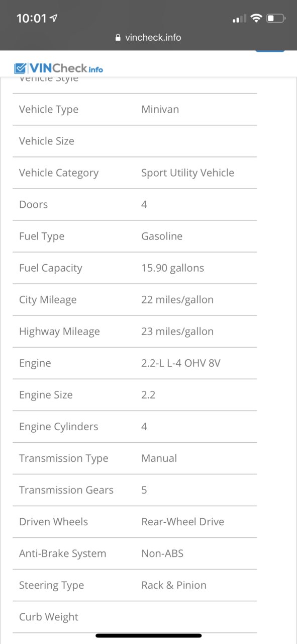The image size is (297, 644).
Task: Tap the cellular signal bars icon
Action: (x=239, y=19)
